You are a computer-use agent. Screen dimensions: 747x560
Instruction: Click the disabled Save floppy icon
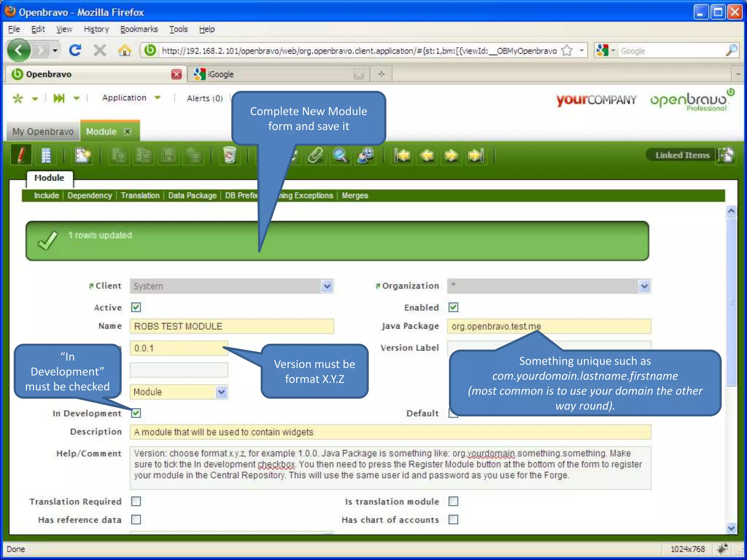coord(168,156)
